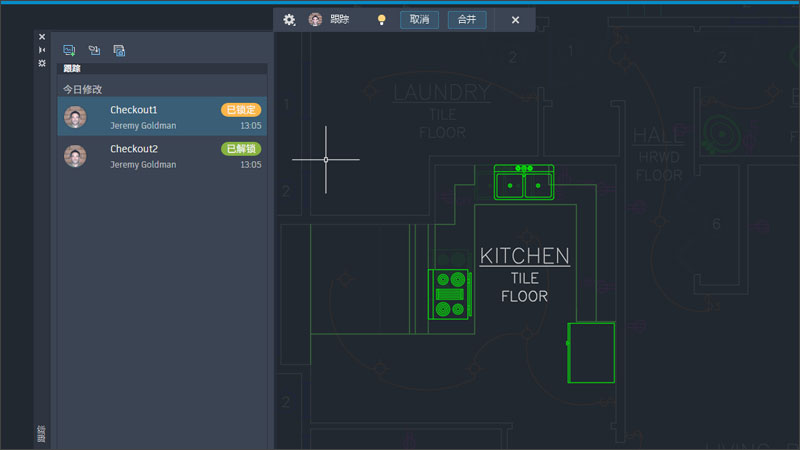The image size is (800, 450).
Task: Toggle palette auto-hide icon
Action: [x=42, y=50]
